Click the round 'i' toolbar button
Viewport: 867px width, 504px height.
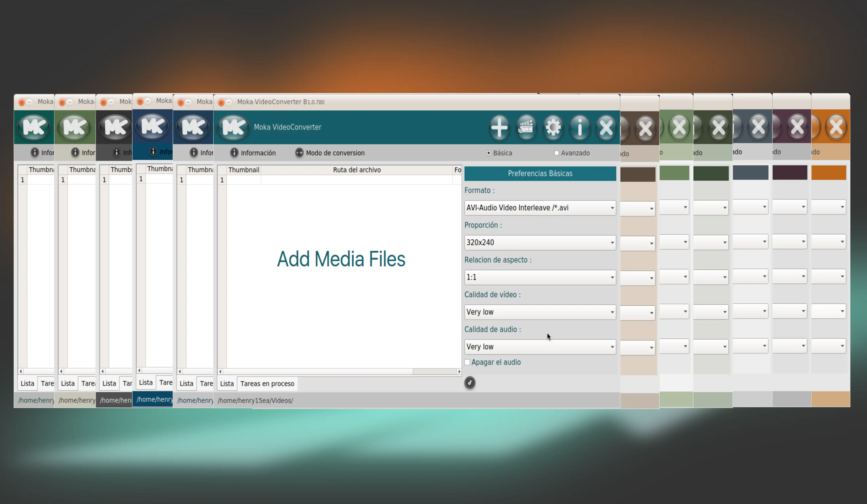tap(580, 127)
